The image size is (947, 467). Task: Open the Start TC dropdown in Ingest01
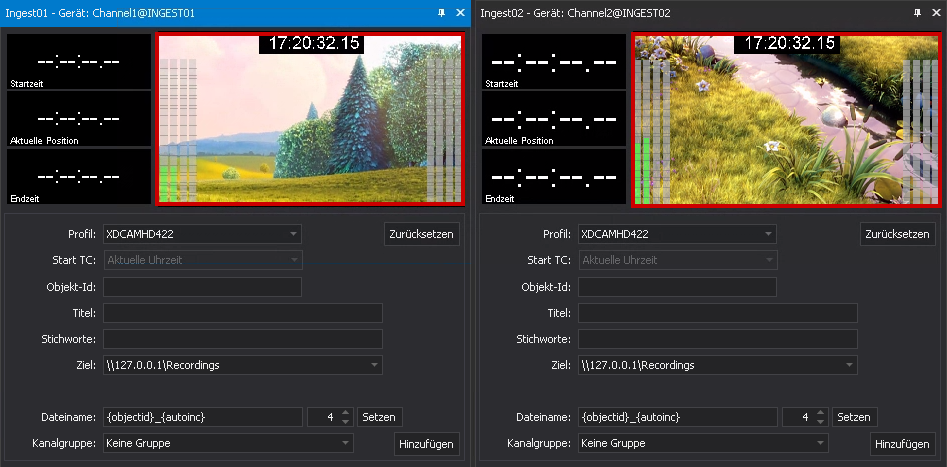coord(202,260)
